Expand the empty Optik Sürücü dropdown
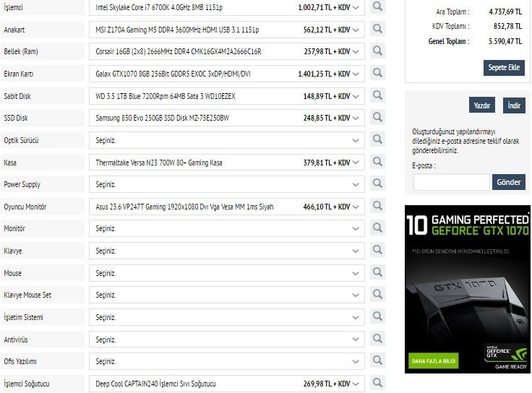This screenshot has height=393, width=532. point(227,140)
